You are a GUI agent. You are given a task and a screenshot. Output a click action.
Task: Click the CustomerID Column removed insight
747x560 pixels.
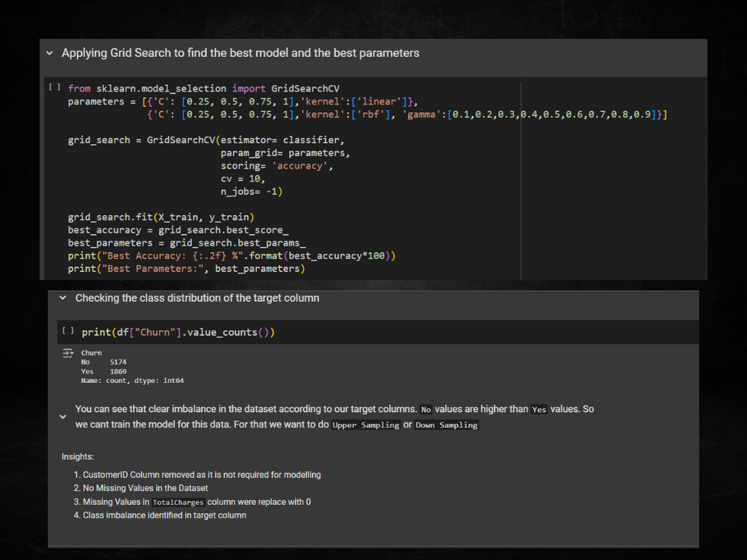tap(202, 475)
